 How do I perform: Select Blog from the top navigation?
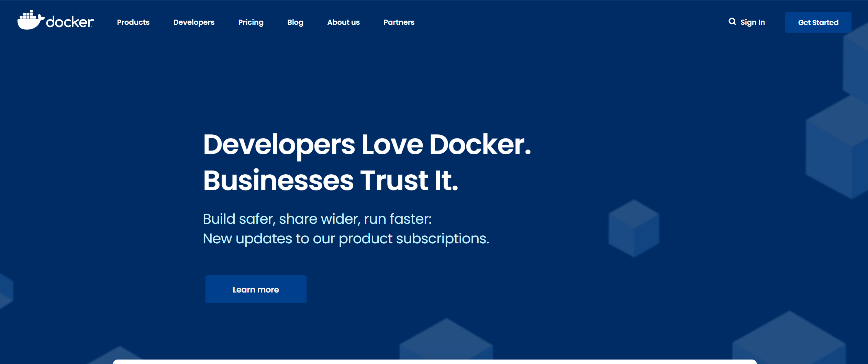click(x=295, y=22)
